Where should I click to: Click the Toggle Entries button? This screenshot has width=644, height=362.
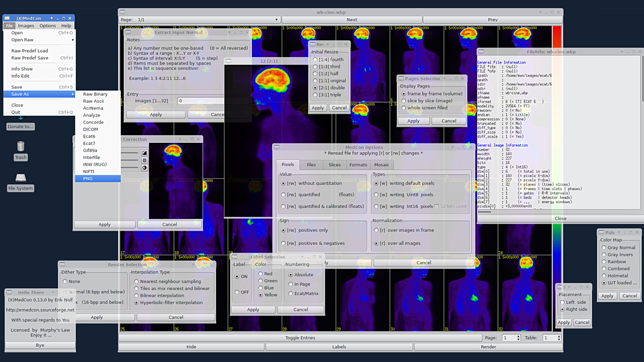pyautogui.click(x=300, y=338)
